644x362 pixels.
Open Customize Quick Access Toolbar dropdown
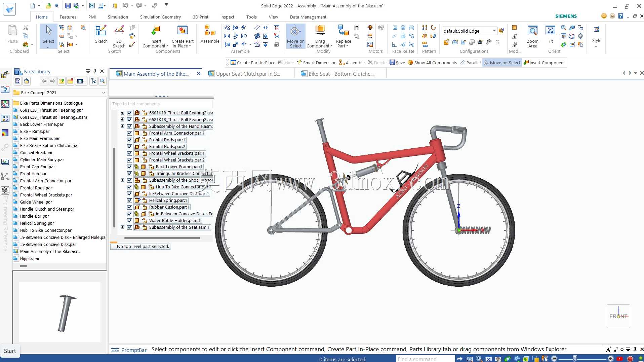coord(166,5)
